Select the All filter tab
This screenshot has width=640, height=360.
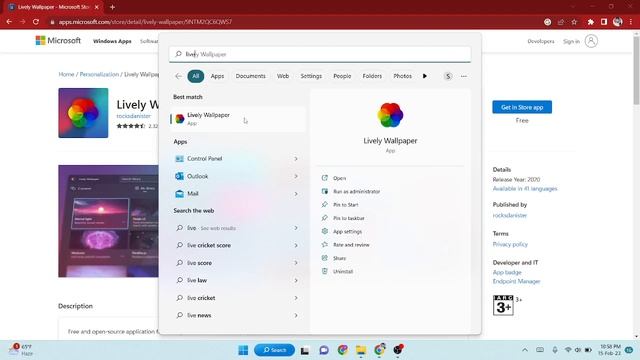(x=196, y=76)
